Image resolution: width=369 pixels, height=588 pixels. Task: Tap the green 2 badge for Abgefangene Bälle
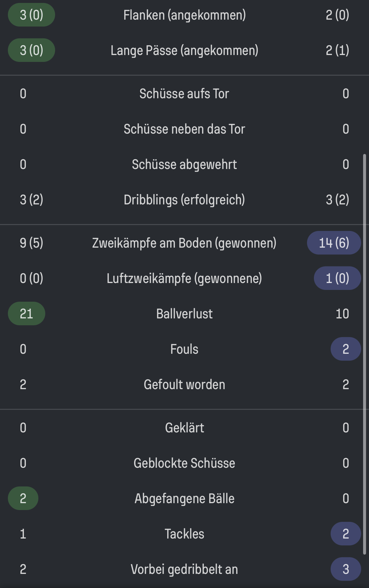click(x=23, y=499)
